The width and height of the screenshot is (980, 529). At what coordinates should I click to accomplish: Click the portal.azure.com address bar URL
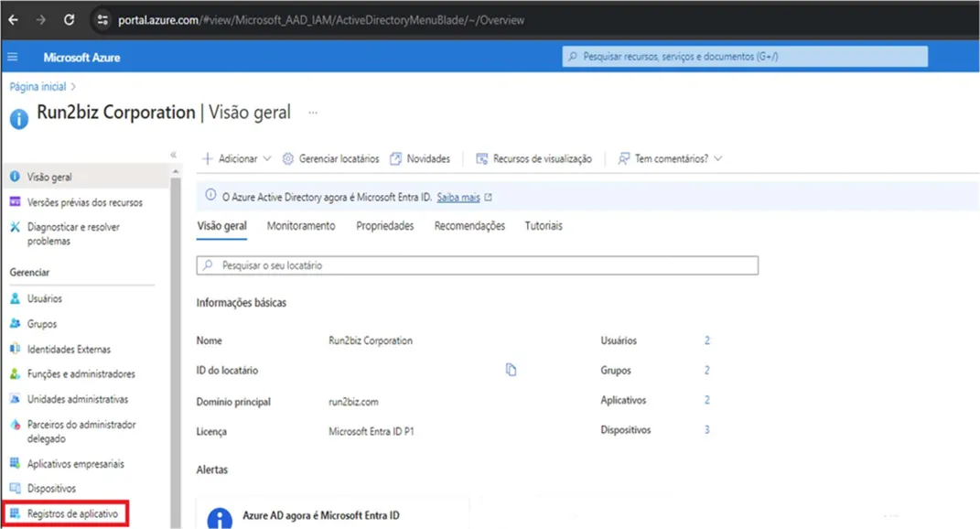(320, 20)
